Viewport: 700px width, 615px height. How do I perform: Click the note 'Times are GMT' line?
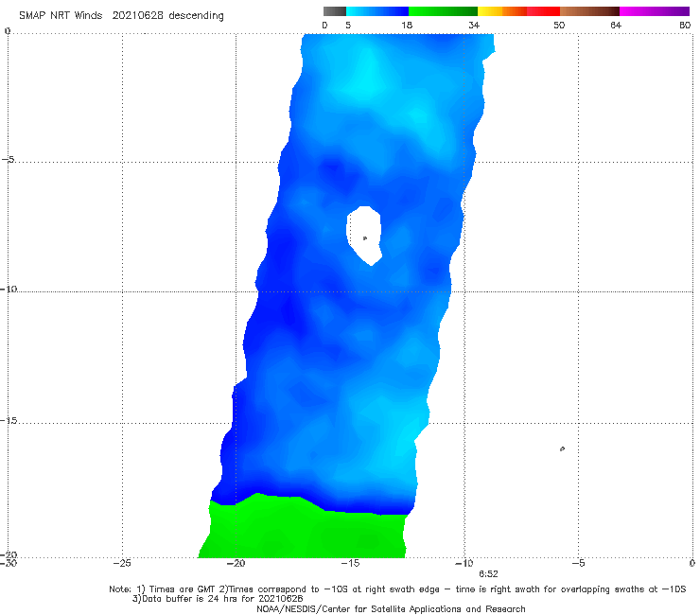pyautogui.click(x=397, y=589)
